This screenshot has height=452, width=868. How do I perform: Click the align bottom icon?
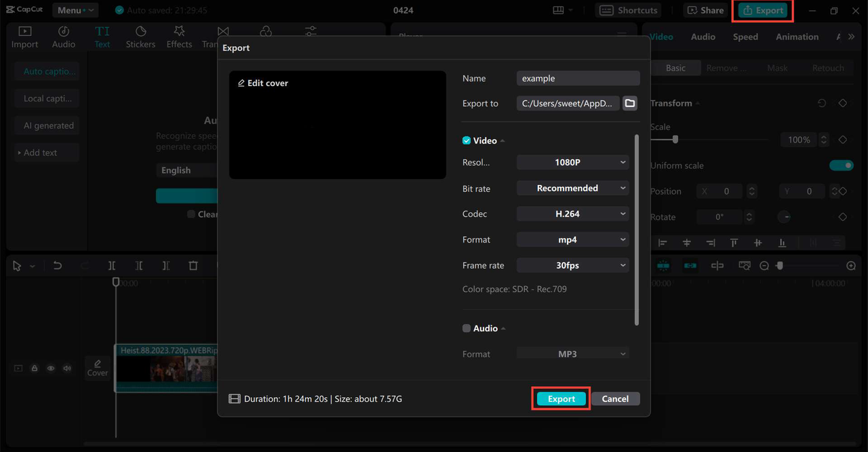[782, 243]
